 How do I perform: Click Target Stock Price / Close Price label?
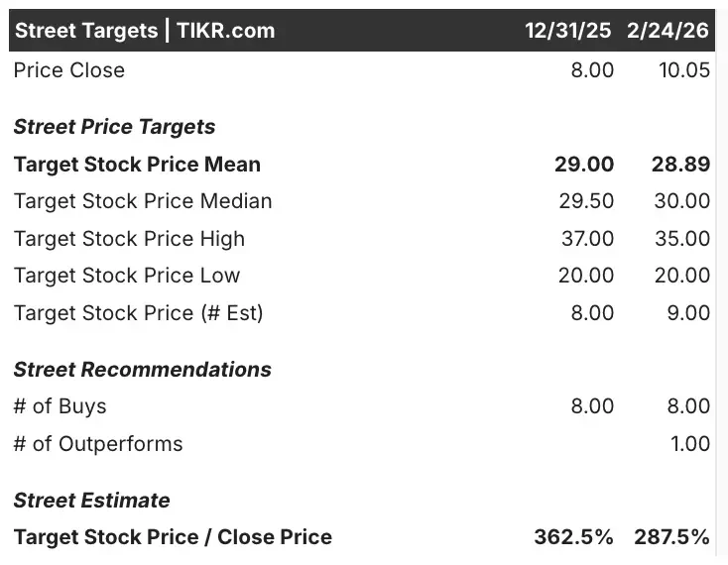(173, 538)
